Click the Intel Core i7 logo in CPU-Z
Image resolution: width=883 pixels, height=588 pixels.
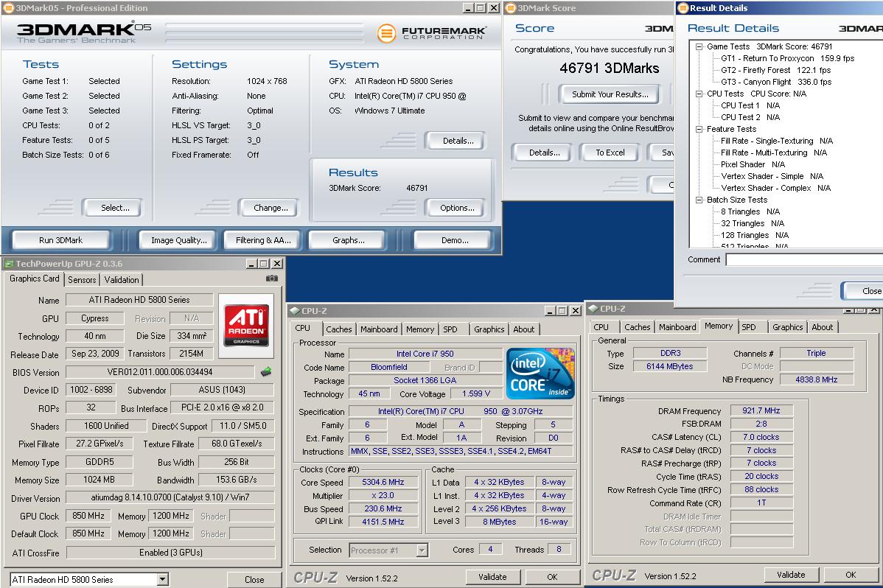click(x=540, y=374)
